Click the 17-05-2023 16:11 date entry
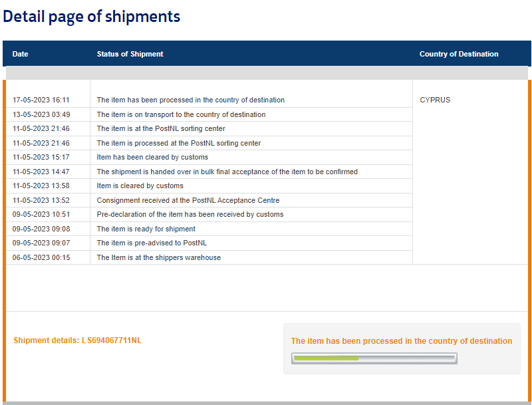 click(41, 100)
